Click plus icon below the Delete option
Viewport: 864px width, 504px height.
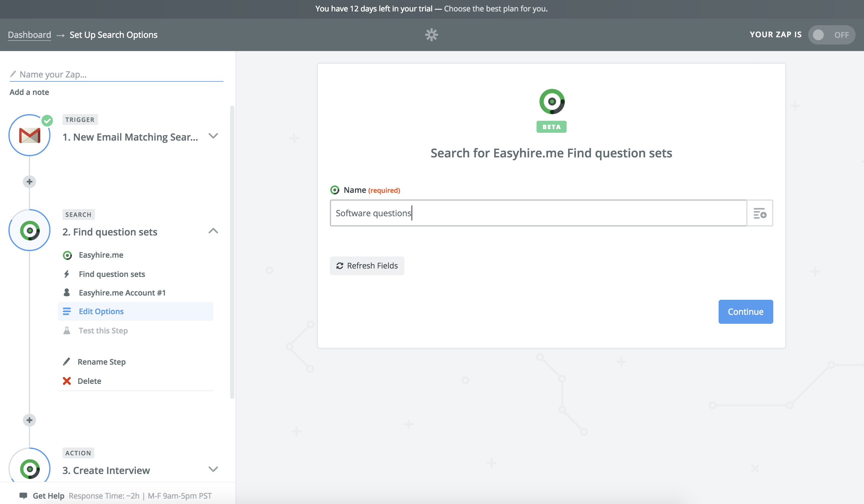29,420
